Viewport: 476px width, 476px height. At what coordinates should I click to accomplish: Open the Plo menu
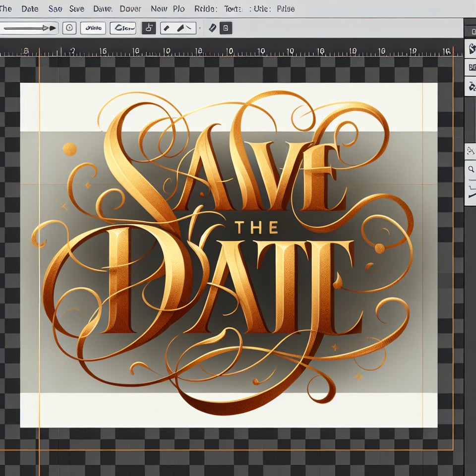pyautogui.click(x=179, y=9)
